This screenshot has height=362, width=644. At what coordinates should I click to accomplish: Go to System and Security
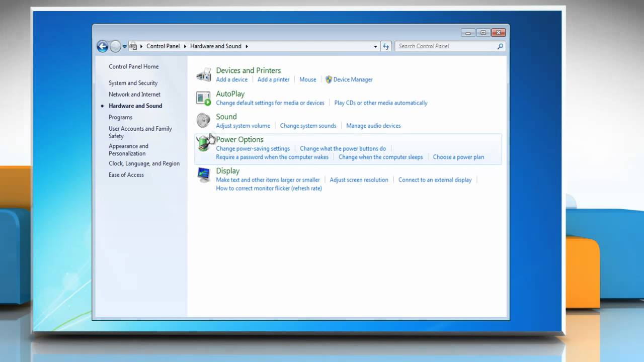point(133,83)
